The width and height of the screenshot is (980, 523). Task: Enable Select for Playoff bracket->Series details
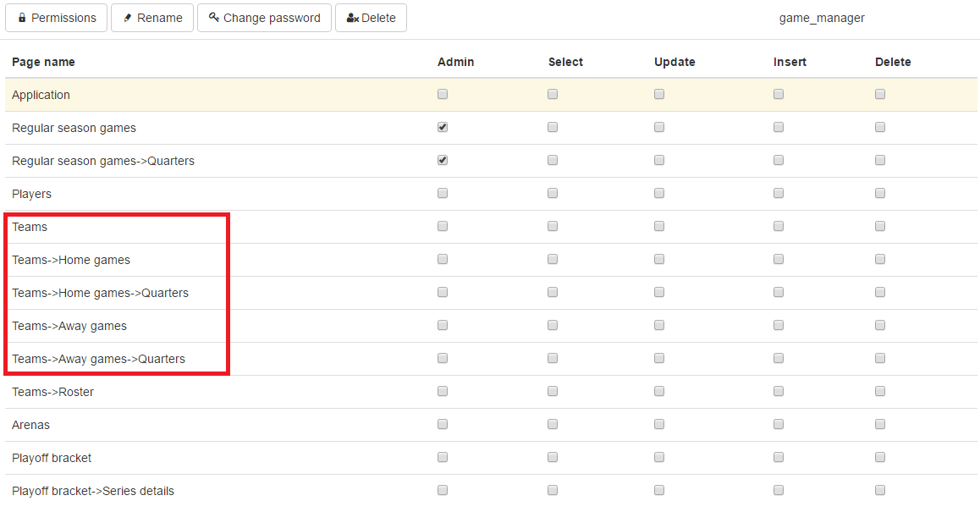pos(553,489)
